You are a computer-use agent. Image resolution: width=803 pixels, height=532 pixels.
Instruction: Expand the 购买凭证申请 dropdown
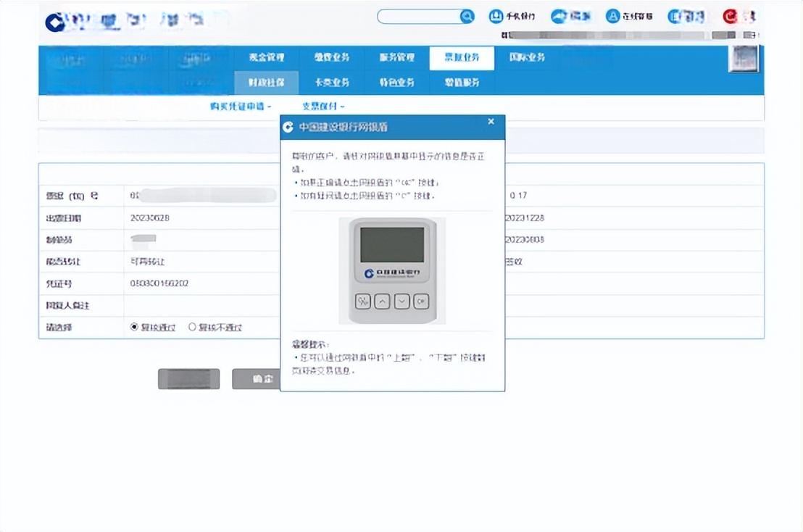[240, 106]
